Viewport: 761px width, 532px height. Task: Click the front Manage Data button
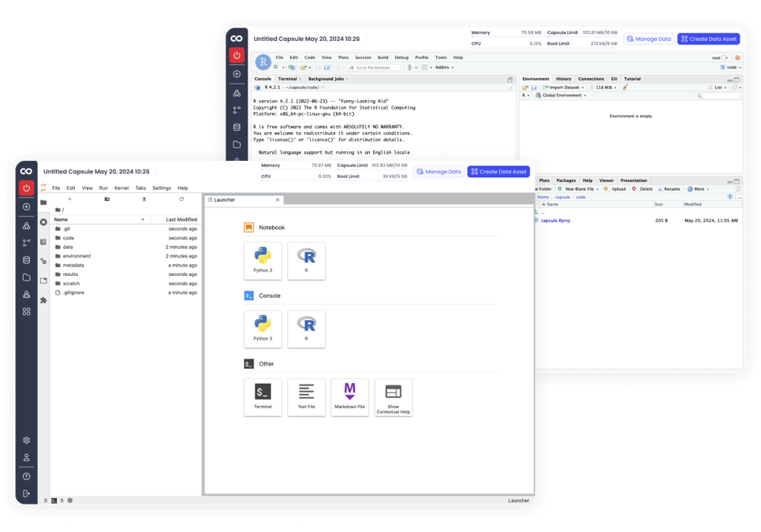click(438, 172)
